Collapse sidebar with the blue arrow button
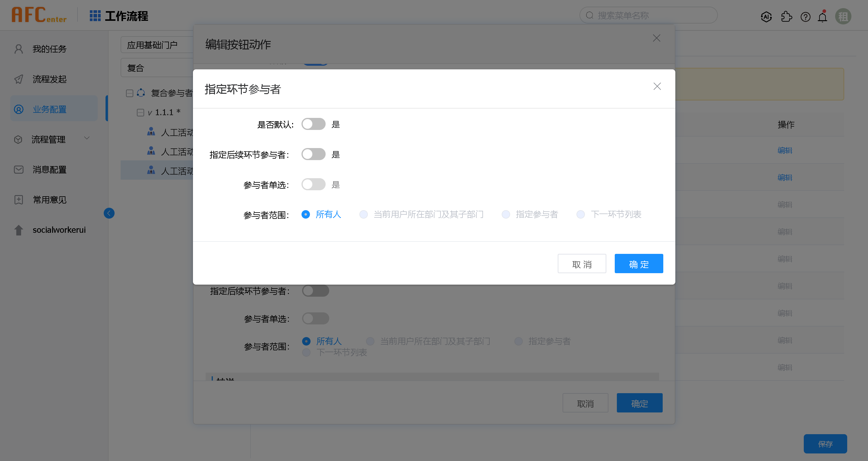 point(109,213)
